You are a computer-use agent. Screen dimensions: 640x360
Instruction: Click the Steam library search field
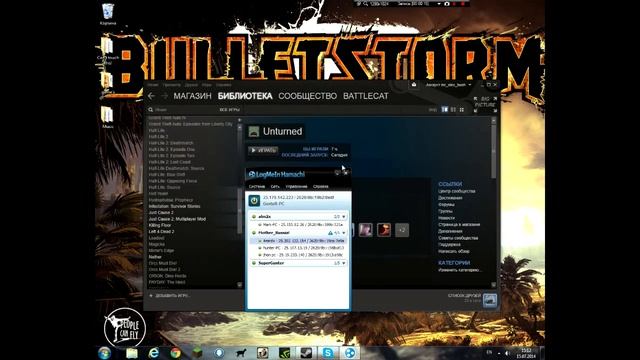click(x=182, y=110)
